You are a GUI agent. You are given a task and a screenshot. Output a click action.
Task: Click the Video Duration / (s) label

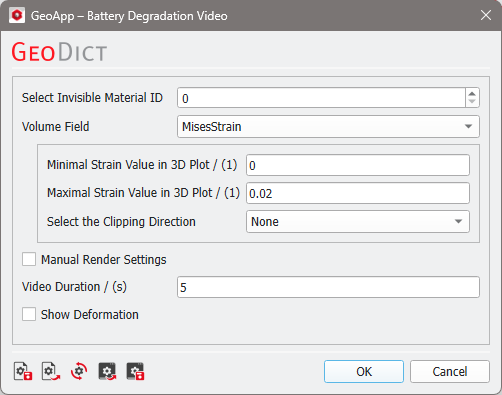74,287
